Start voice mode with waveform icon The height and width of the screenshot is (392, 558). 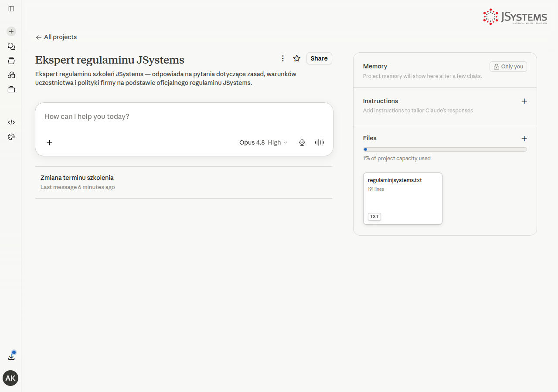(x=320, y=142)
